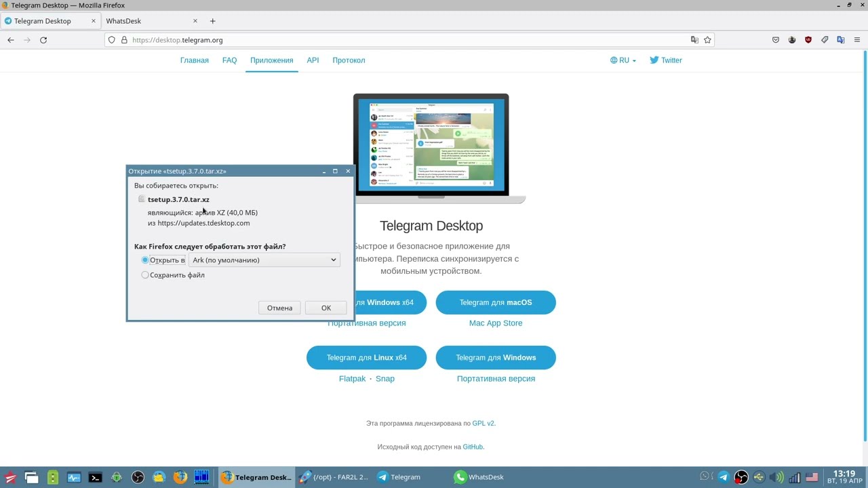
Task: Open the tracking protection shield icon
Action: pyautogui.click(x=112, y=40)
